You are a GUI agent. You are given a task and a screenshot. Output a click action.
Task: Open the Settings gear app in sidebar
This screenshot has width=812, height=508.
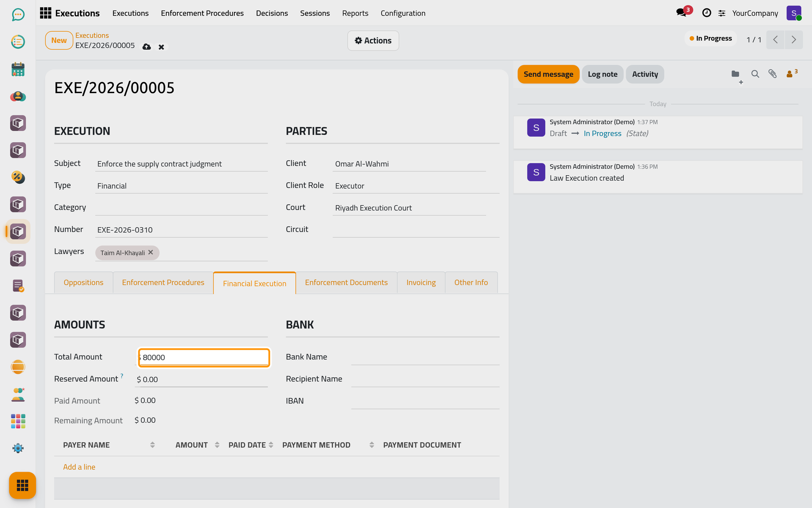pyautogui.click(x=18, y=448)
